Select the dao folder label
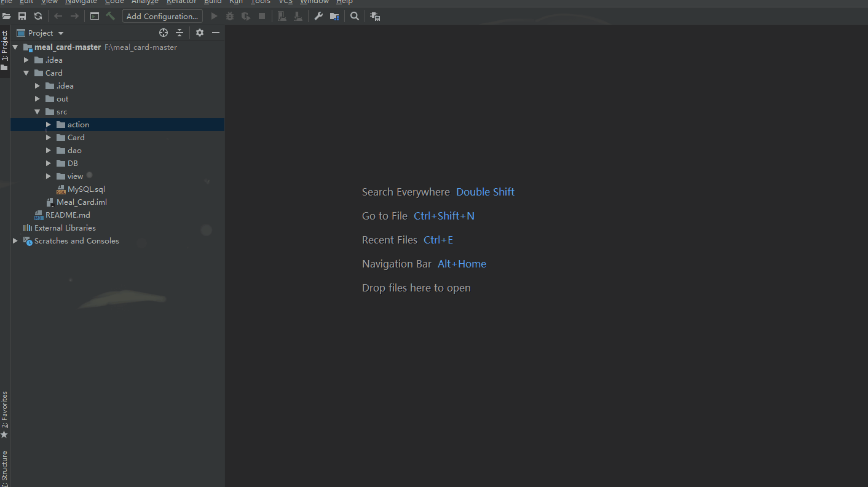The width and height of the screenshot is (868, 487). click(74, 151)
